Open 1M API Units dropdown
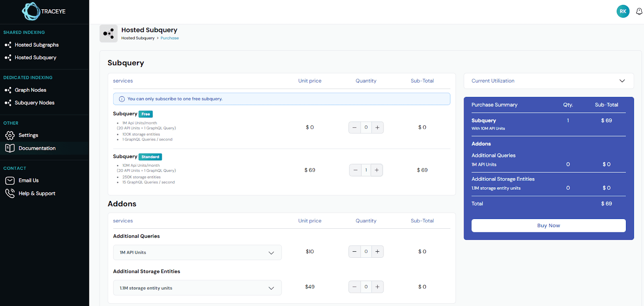The height and width of the screenshot is (306, 644). click(x=197, y=252)
